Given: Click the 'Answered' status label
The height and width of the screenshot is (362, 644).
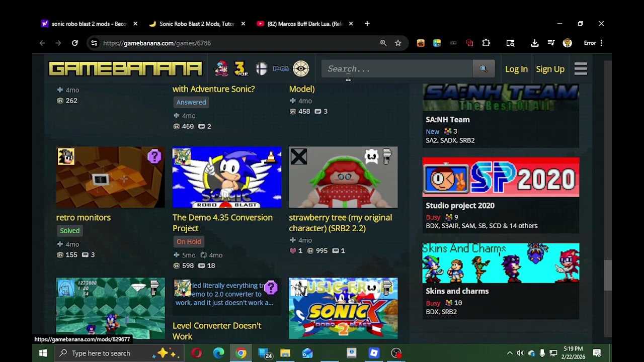Looking at the screenshot, I should click(x=191, y=102).
